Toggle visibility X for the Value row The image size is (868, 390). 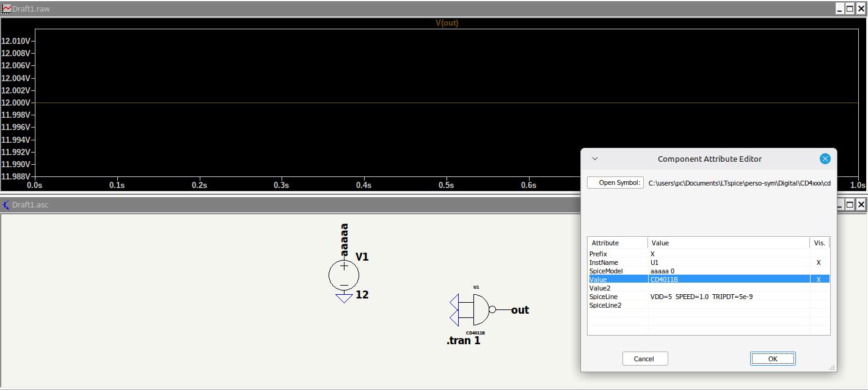[819, 280]
